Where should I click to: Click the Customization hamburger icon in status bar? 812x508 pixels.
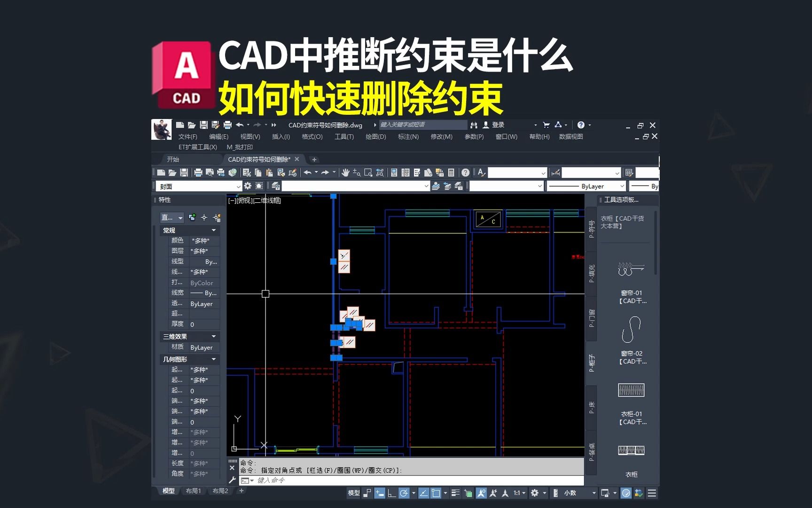pos(652,493)
